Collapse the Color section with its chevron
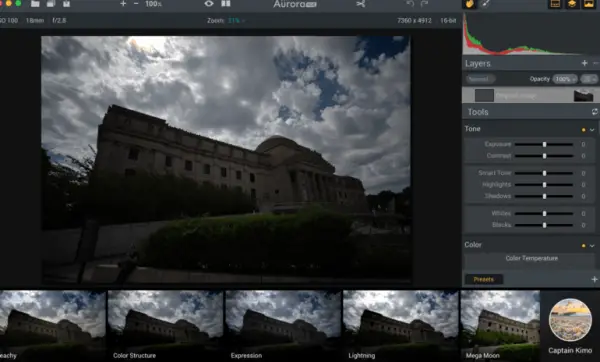600x362 pixels. [x=592, y=246]
